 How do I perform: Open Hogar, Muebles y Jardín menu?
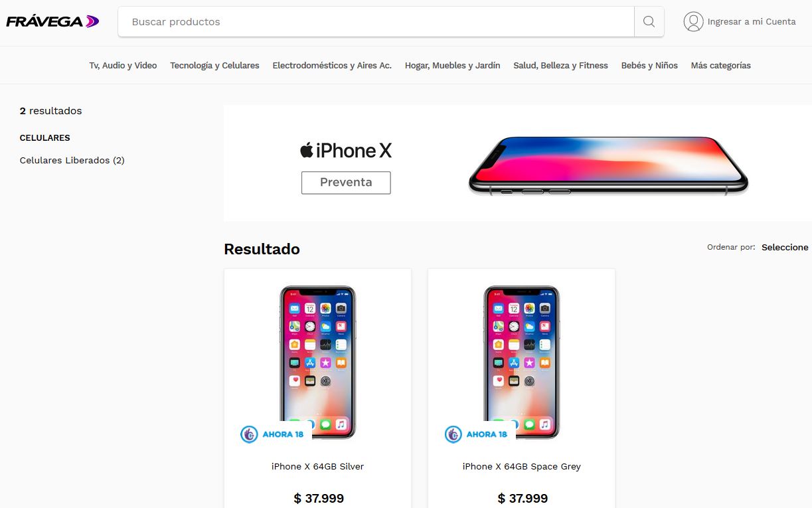pos(452,65)
